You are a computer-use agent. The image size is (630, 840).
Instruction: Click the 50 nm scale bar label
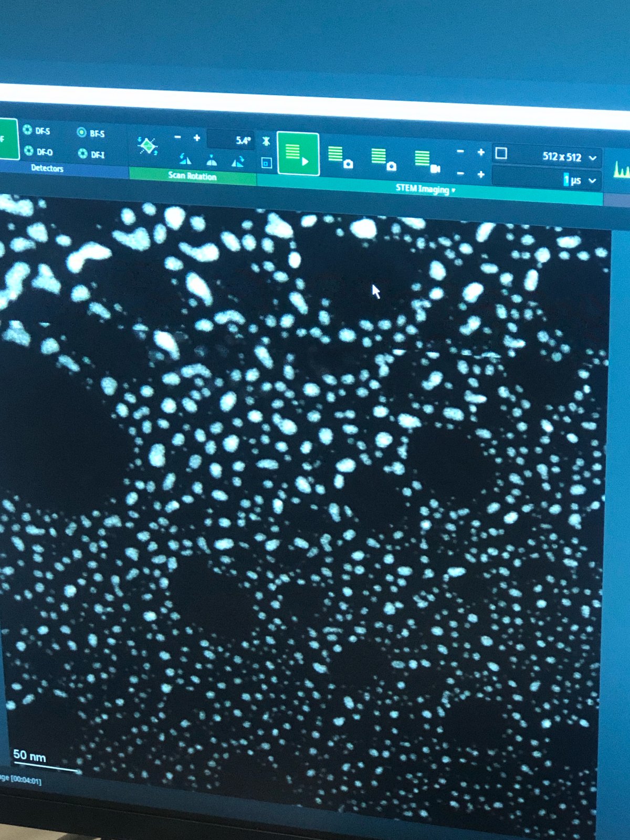(x=29, y=756)
